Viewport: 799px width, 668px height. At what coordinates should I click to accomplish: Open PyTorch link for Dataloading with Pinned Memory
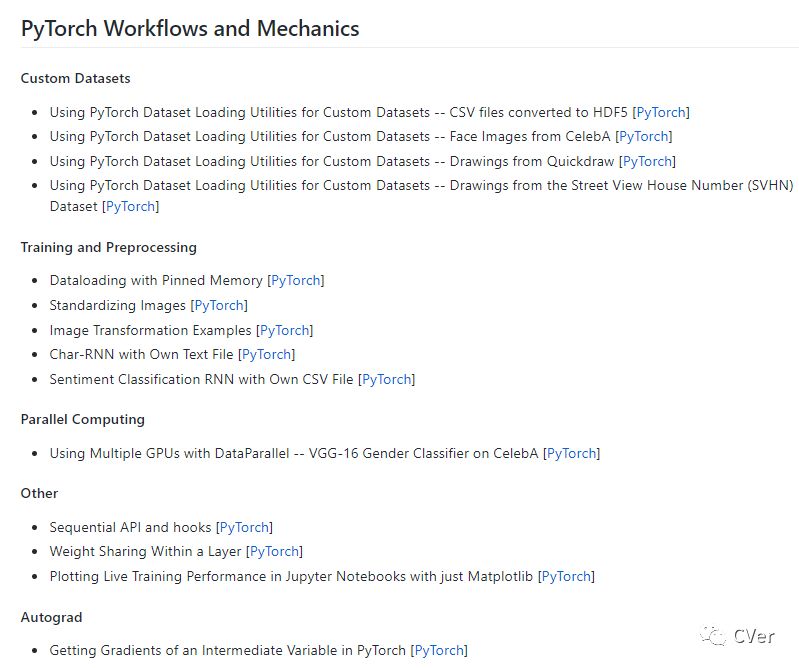tap(296, 280)
